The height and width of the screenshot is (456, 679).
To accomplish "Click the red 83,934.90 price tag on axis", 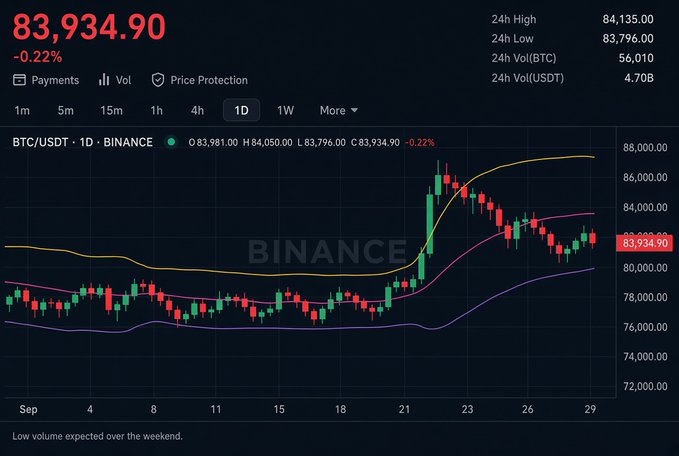I will point(644,243).
